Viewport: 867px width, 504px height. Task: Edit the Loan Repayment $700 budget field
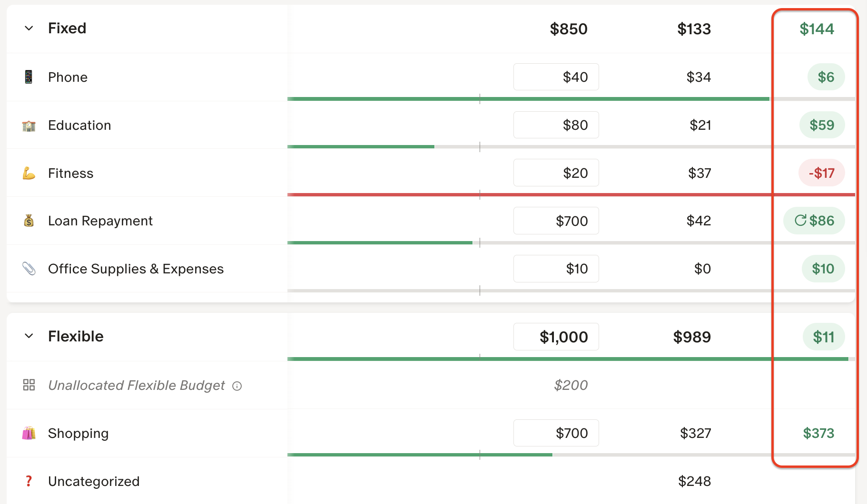pyautogui.click(x=556, y=221)
